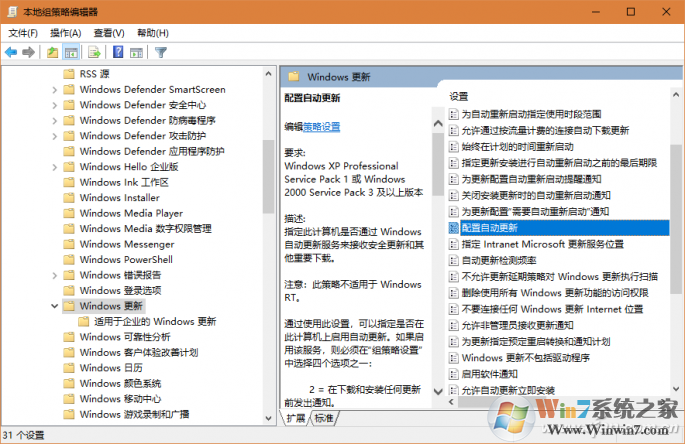Select Windows 客户体验改善计划 in tree
Screen dimensions: 685x444
tap(139, 353)
